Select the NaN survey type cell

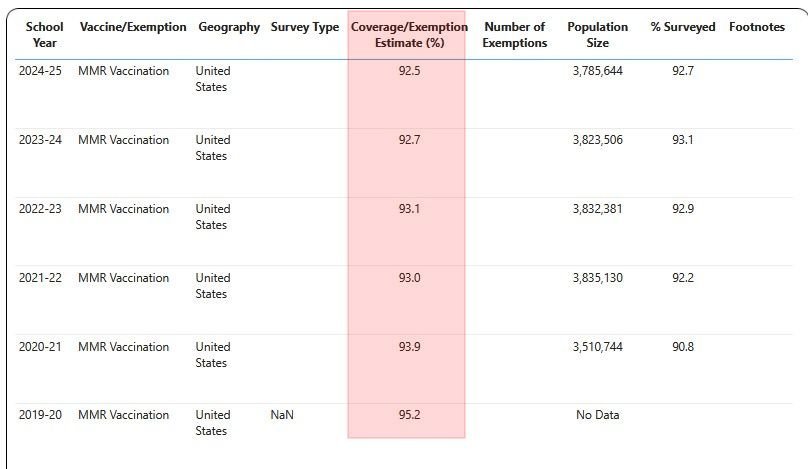[x=282, y=415]
